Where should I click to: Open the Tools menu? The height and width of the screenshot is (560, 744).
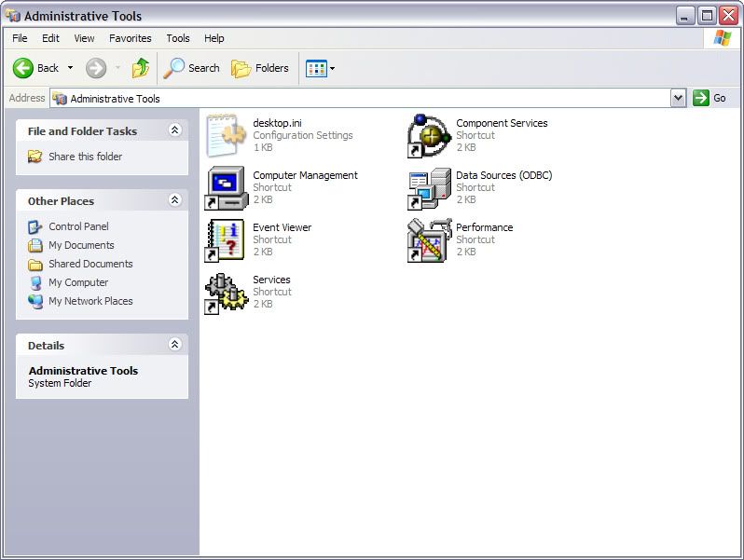tap(177, 38)
